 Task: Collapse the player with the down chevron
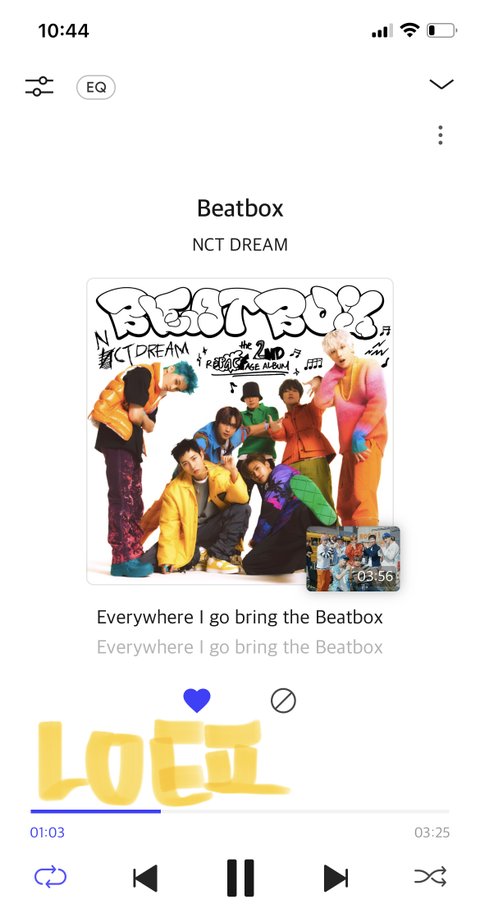(441, 84)
